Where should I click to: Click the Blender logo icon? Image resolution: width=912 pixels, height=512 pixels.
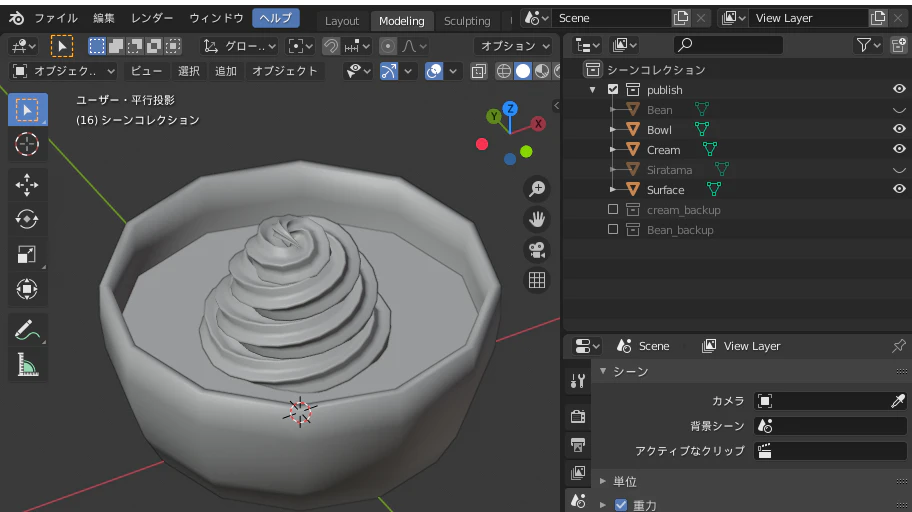(x=16, y=19)
